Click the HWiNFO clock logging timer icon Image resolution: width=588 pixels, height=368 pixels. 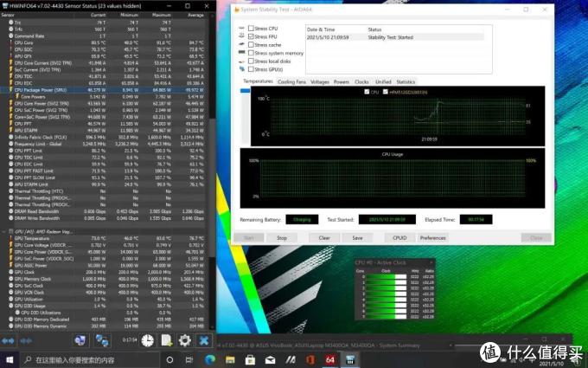click(147, 340)
